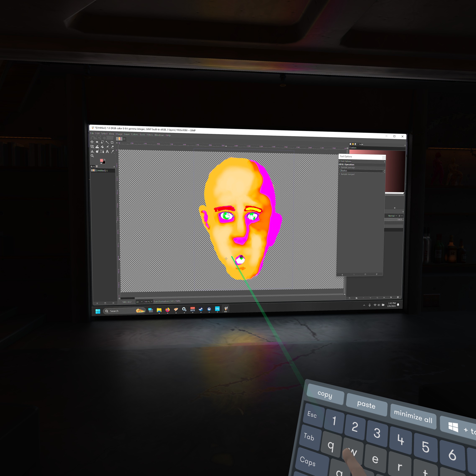Select the Move tool
Image resolution: width=476 pixels, height=476 pixels.
pos(92,142)
